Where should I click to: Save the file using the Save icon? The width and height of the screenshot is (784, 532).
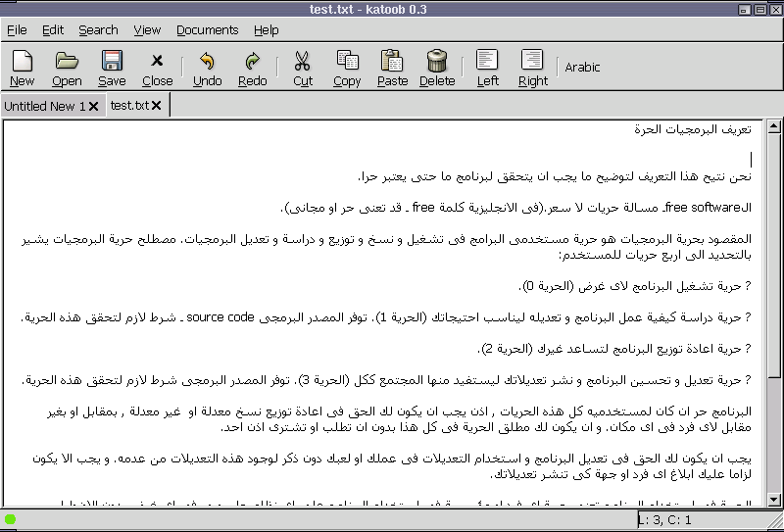click(x=112, y=68)
